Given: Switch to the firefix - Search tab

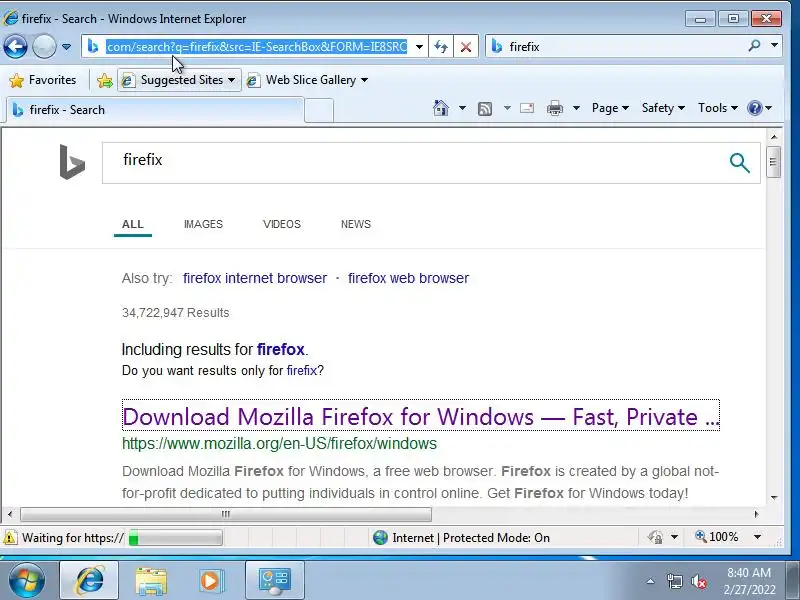Looking at the screenshot, I should tap(155, 110).
